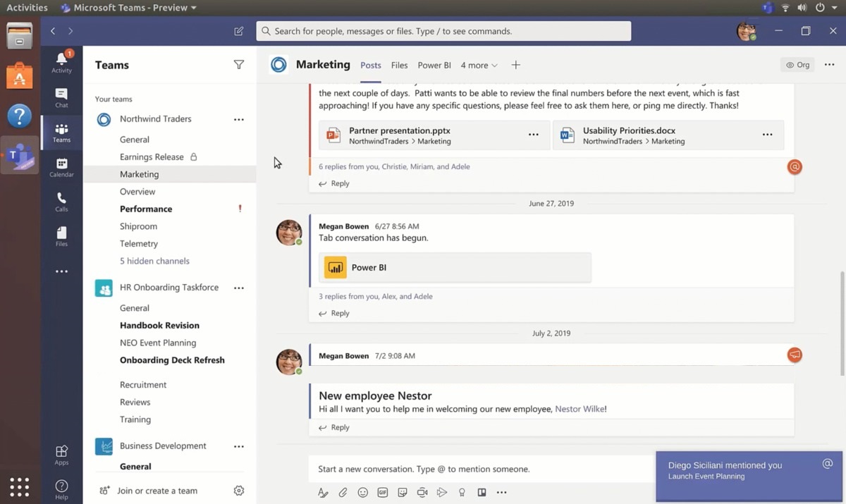Viewport: 846px width, 504px height.
Task: Open more options for Partner presentation.pptx
Action: [x=534, y=135]
